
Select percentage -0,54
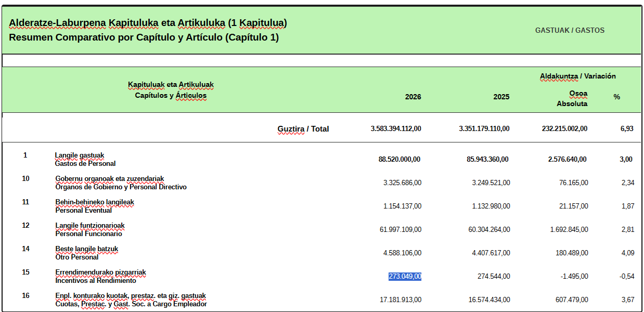pyautogui.click(x=627, y=277)
